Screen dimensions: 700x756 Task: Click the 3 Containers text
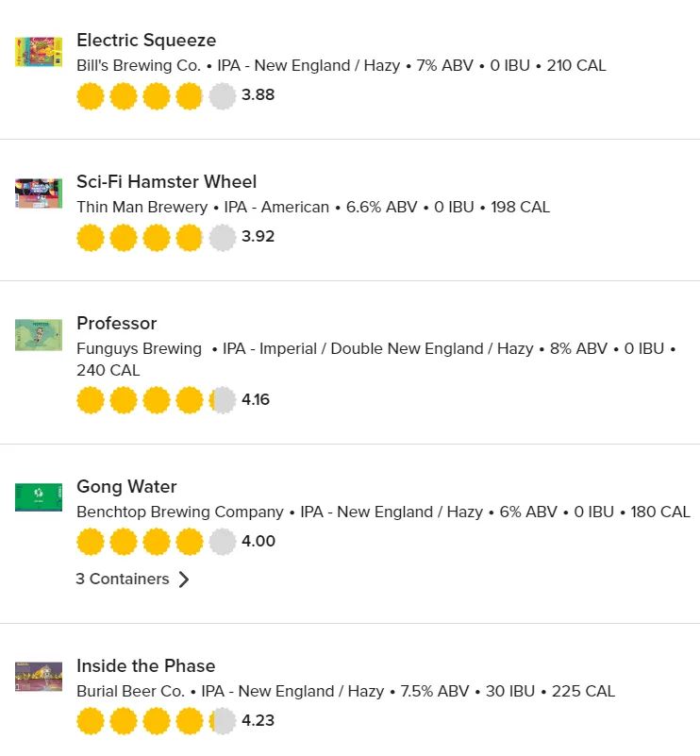pos(123,580)
